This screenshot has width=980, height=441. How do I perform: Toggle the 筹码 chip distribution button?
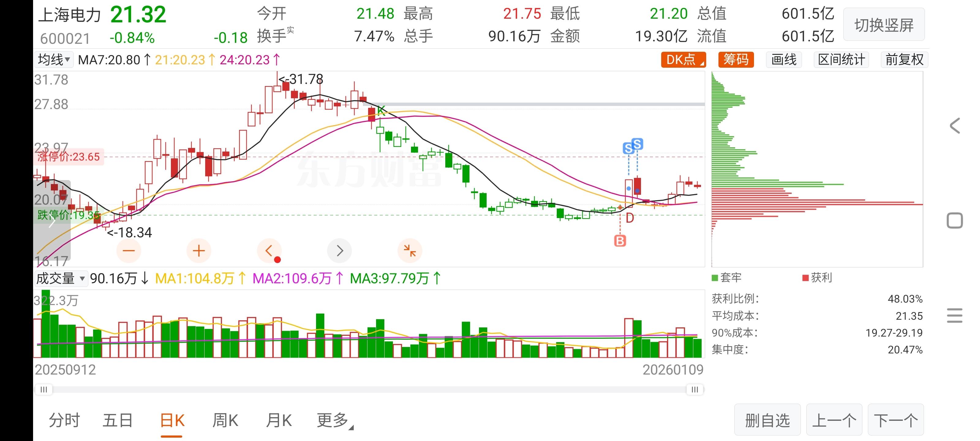click(736, 60)
